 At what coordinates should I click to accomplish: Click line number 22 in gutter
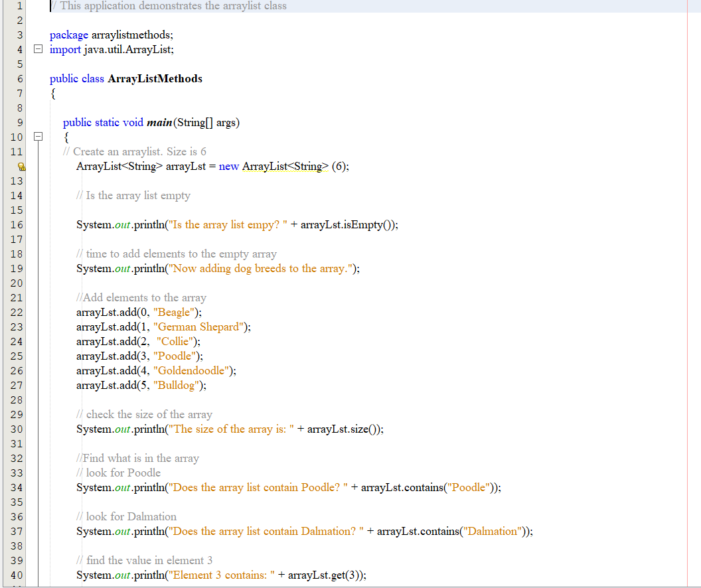pyautogui.click(x=17, y=313)
